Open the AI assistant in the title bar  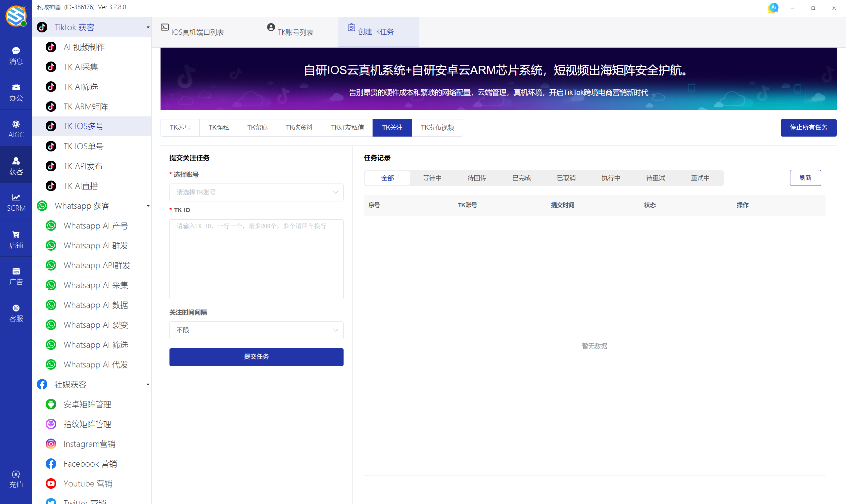773,8
